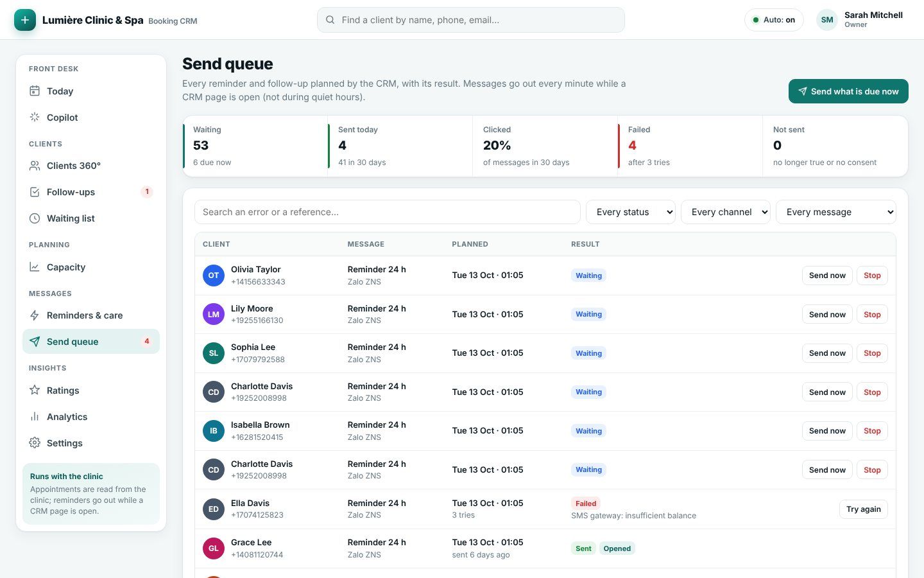Click Send what is due now
Viewport: 924px width, 578px height.
848,91
